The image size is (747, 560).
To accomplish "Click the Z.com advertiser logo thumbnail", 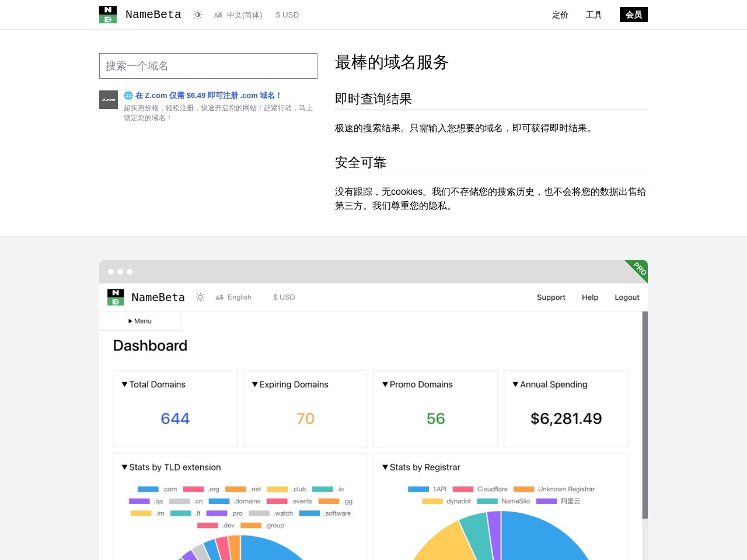I will coord(109,100).
